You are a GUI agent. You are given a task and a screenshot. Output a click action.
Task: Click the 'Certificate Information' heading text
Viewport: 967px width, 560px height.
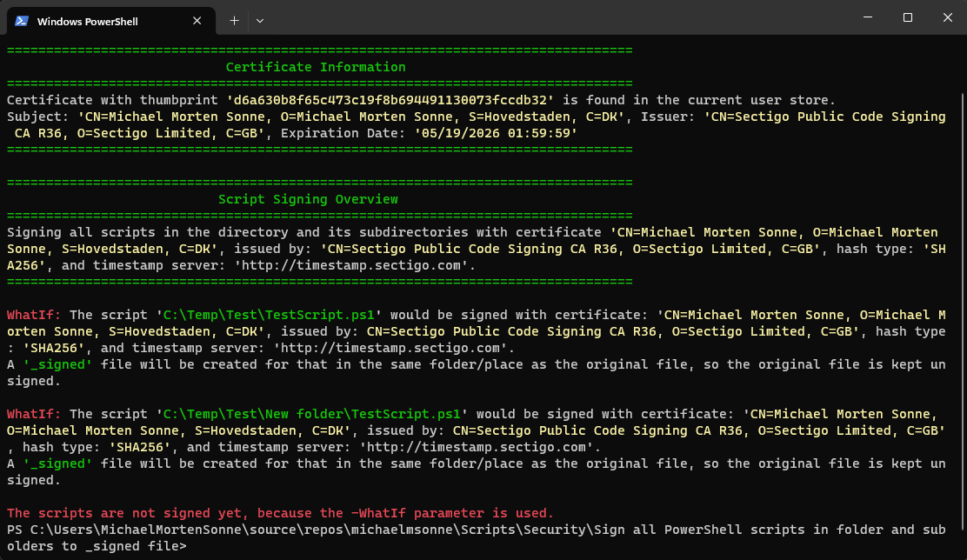coord(315,67)
